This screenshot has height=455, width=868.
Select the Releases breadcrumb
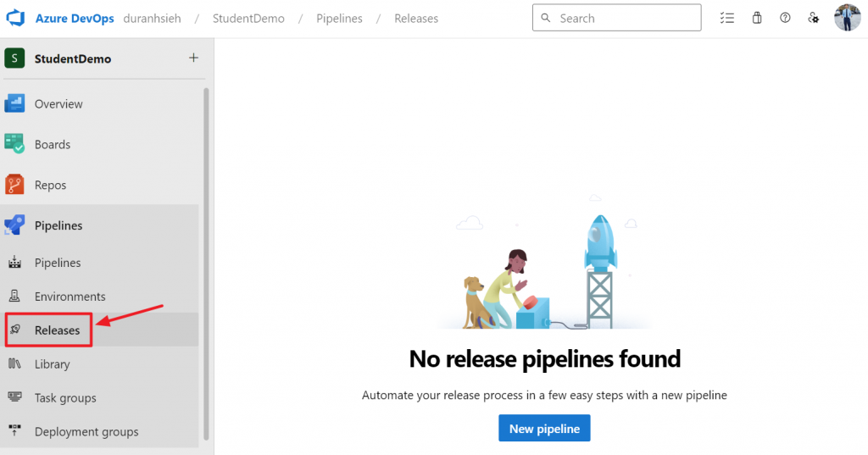coord(415,19)
